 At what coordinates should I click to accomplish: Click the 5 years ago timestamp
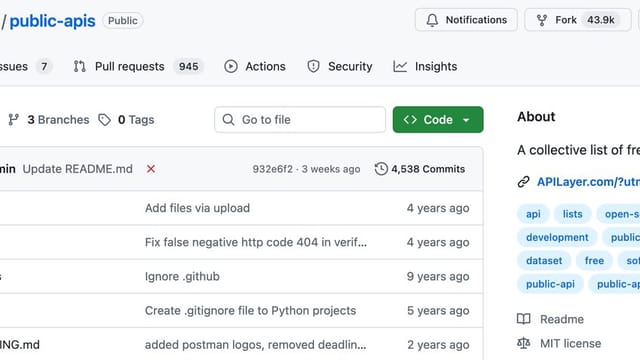tap(438, 311)
